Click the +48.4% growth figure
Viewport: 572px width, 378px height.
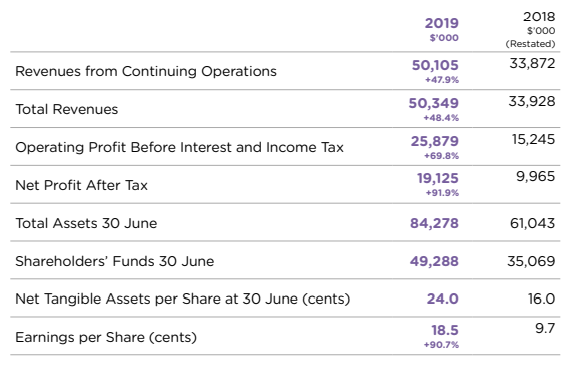point(441,118)
